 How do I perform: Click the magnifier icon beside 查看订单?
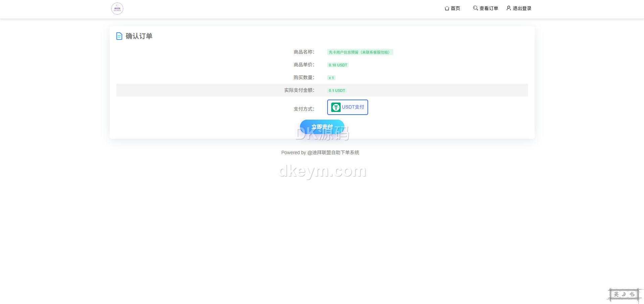pyautogui.click(x=475, y=8)
